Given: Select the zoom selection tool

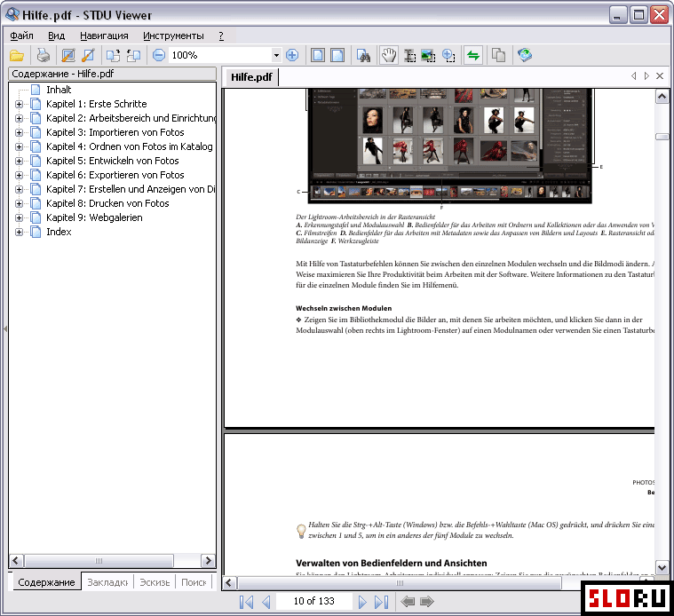Looking at the screenshot, I should point(448,55).
